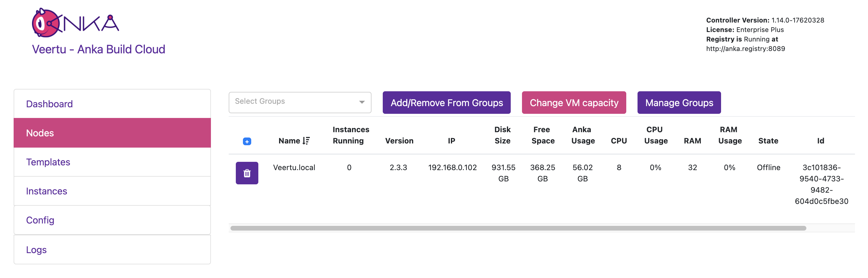Open the Dashboard page
Screen dimensions: 868x278
49,104
